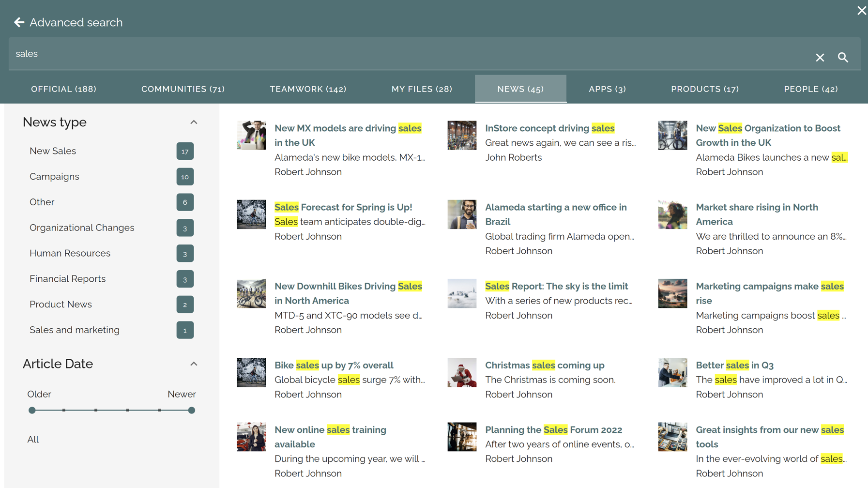Open 'InStore concept driving sales' article
868x488 pixels.
[x=549, y=128]
